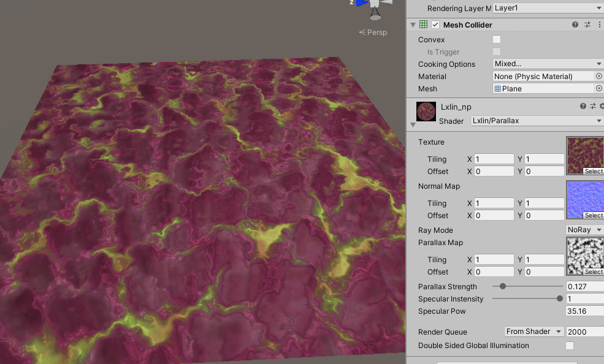The image size is (604, 364).
Task: Open Mesh Collider preset settings icon
Action: tap(587, 25)
